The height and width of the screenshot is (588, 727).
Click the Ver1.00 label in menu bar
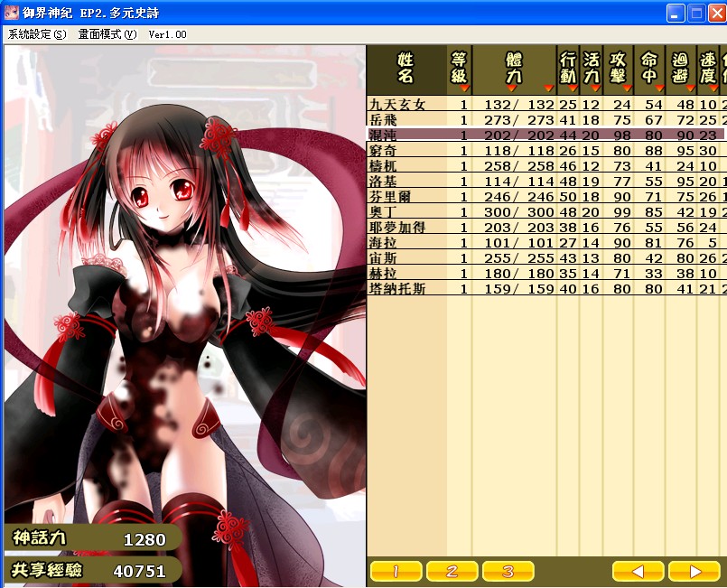(167, 34)
